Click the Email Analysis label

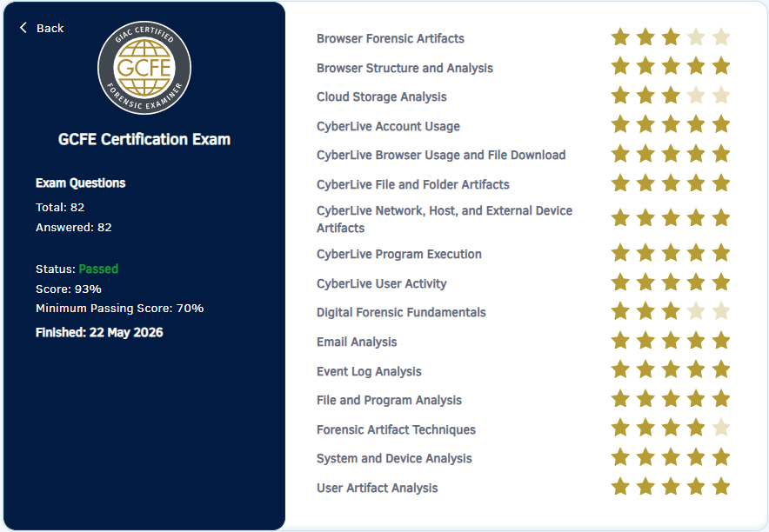[357, 342]
